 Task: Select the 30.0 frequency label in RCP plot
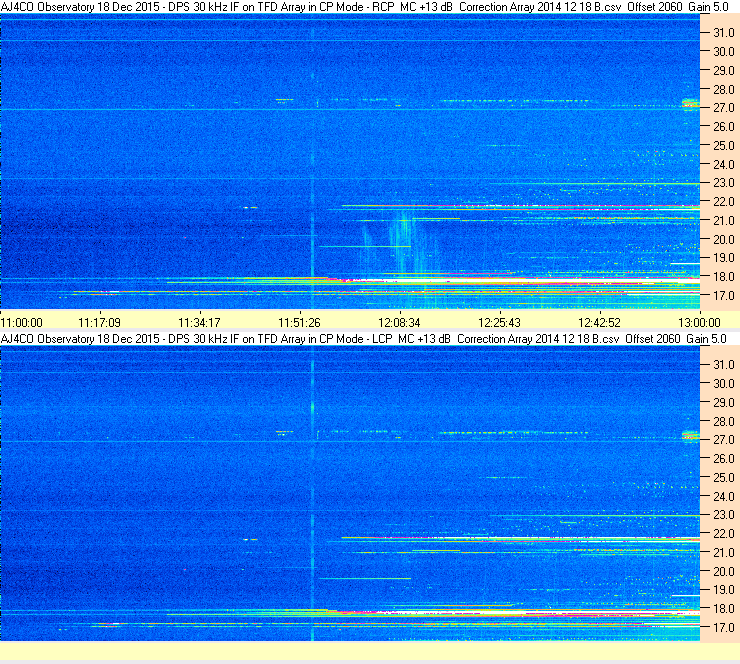click(x=723, y=52)
